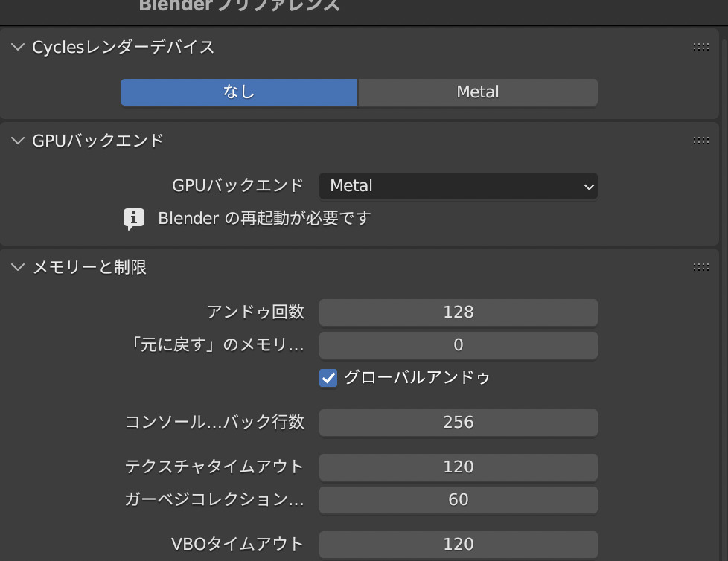
Task: Collapse the Cyclesレンダーデバイス panel
Action: coord(18,47)
